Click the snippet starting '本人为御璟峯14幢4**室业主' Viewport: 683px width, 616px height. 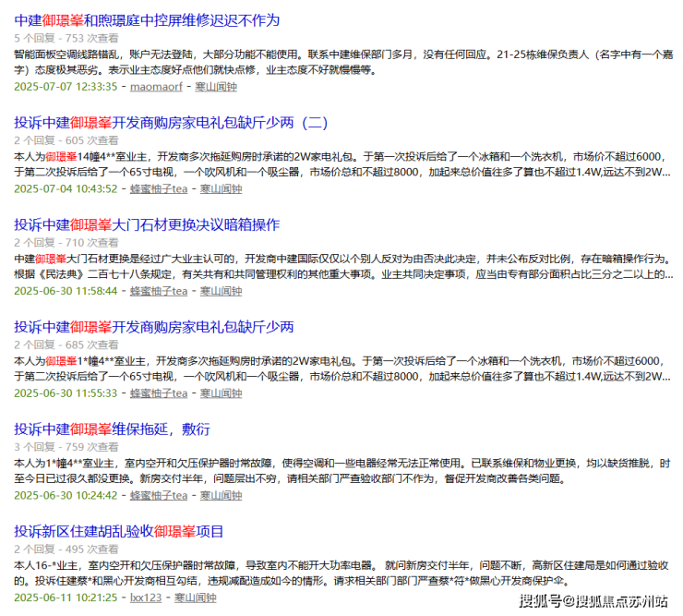click(x=342, y=164)
